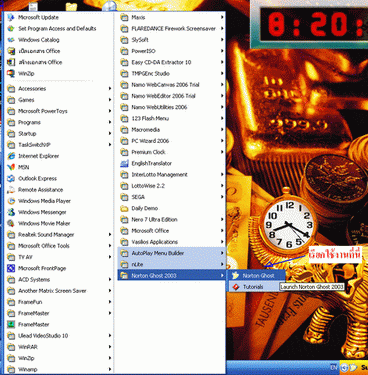The height and width of the screenshot is (375, 368).
Task: Expand Accessories submenu arrow
Action: (110, 89)
